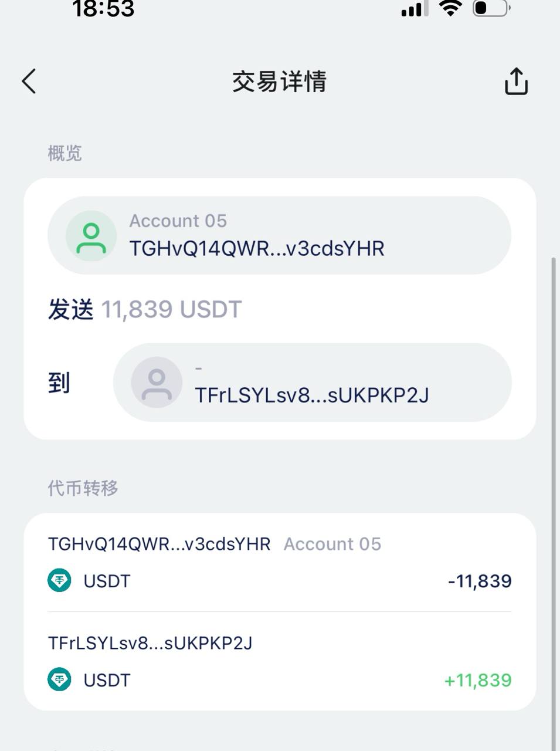This screenshot has height=751, width=560.
Task: Tap the cellular signal bars icon
Action: tap(412, 9)
